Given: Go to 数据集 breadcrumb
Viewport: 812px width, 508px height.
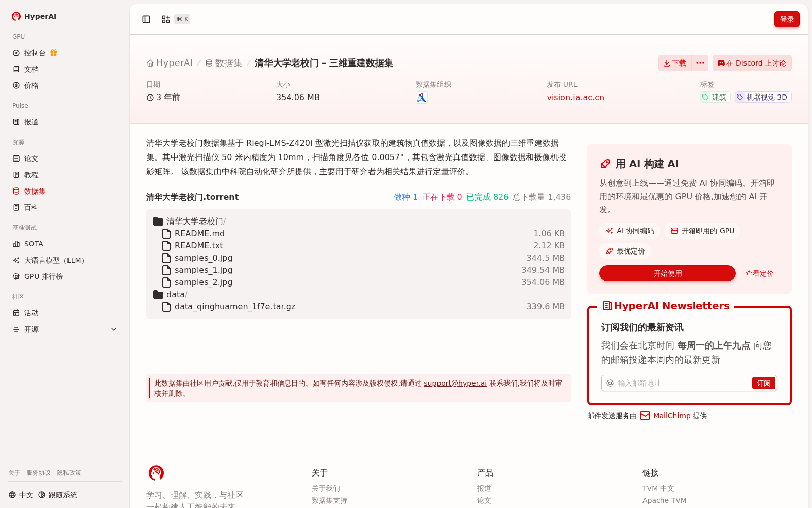Looking at the screenshot, I should click(x=224, y=63).
